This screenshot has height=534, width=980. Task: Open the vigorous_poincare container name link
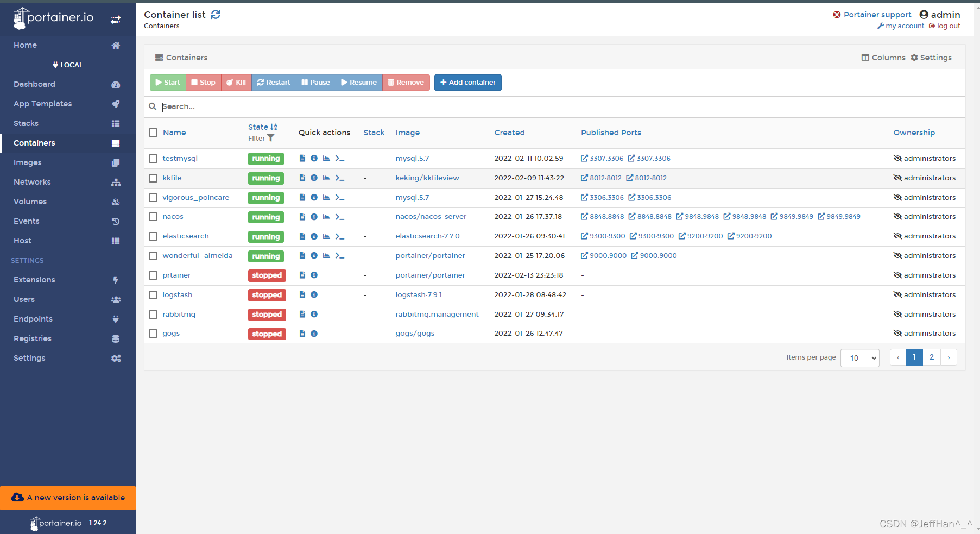(x=195, y=198)
